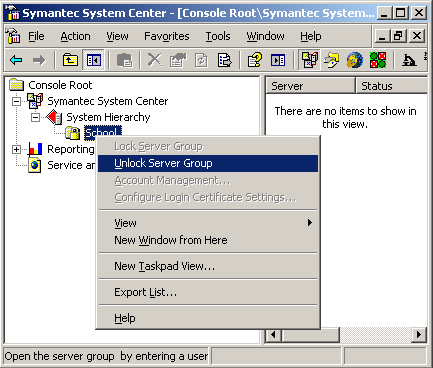Open the Help menu in menu bar

(x=311, y=36)
